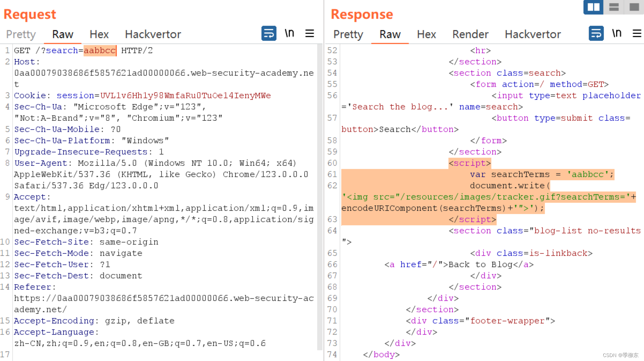Open the Response panel hamburger menu
The image size is (644, 361).
pyautogui.click(x=637, y=34)
